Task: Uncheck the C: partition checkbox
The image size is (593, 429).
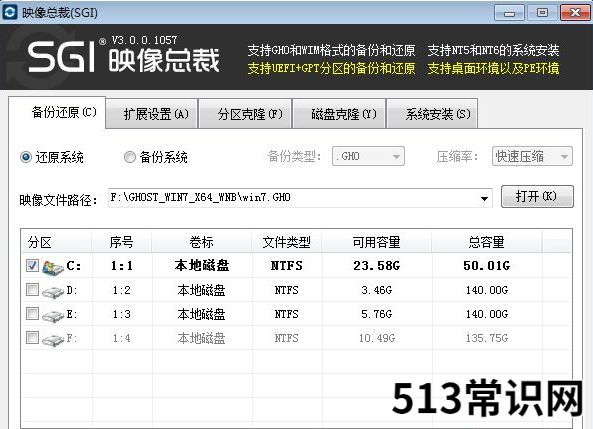Action: click(x=32, y=266)
